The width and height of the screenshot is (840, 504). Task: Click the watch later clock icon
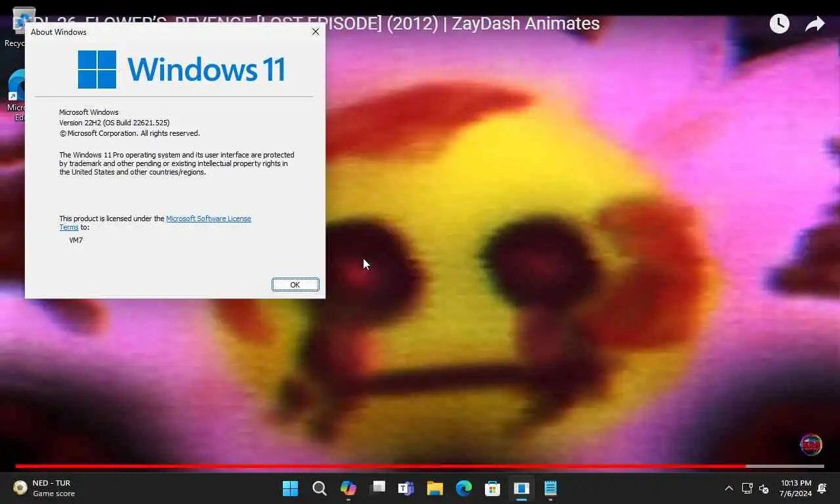pos(779,24)
